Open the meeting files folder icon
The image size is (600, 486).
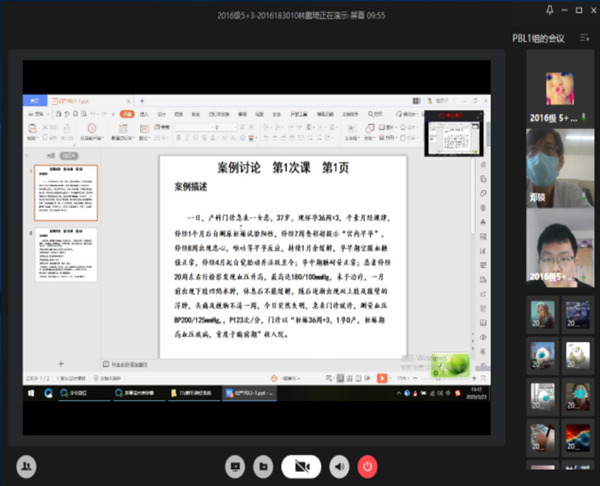263,465
